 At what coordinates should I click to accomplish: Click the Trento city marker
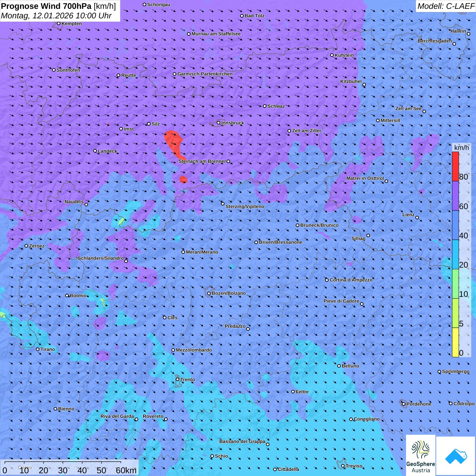point(177,379)
